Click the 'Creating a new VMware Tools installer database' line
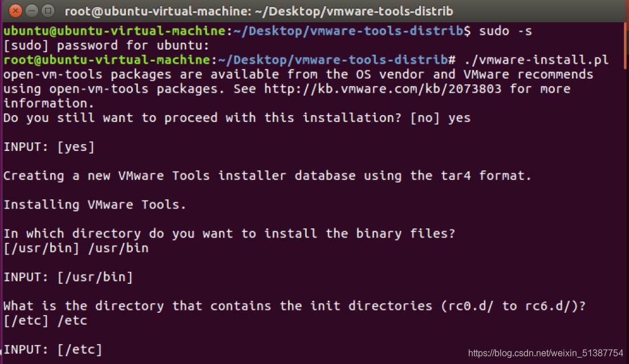The height and width of the screenshot is (364, 629). point(267,175)
